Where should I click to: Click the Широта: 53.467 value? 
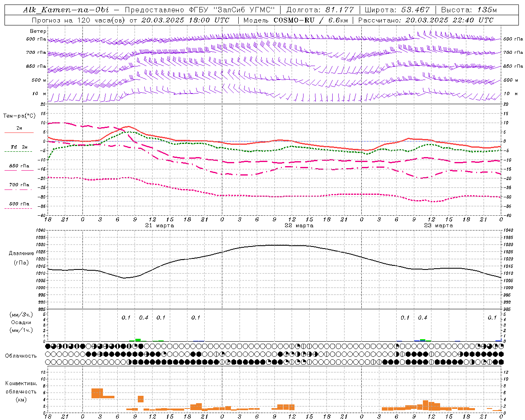[x=397, y=10]
